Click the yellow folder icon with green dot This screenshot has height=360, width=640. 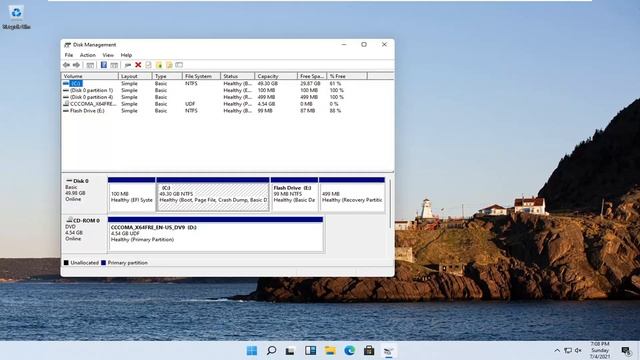pos(159,65)
